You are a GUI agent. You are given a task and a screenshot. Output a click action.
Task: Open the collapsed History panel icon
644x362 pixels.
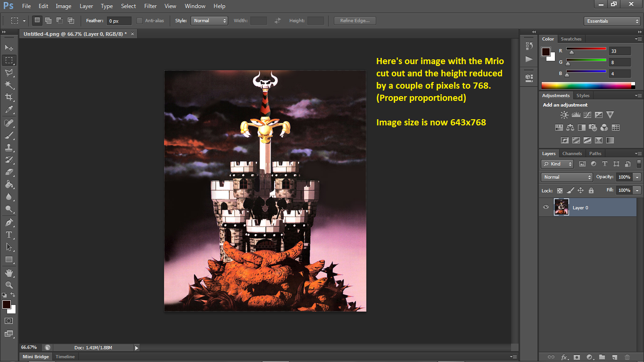528,46
